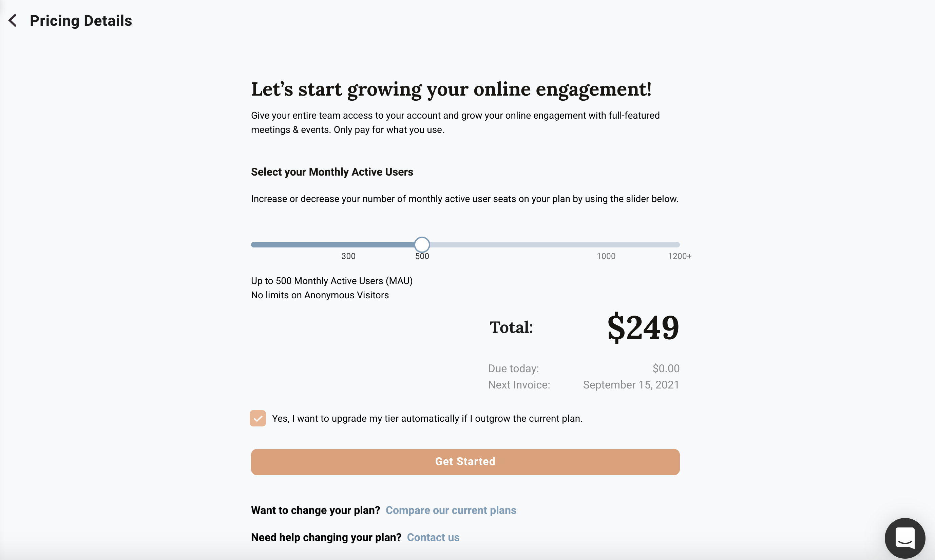Viewport: 935px width, 560px height.
Task: Pick the 1200+ slider tick label
Action: coord(679,256)
